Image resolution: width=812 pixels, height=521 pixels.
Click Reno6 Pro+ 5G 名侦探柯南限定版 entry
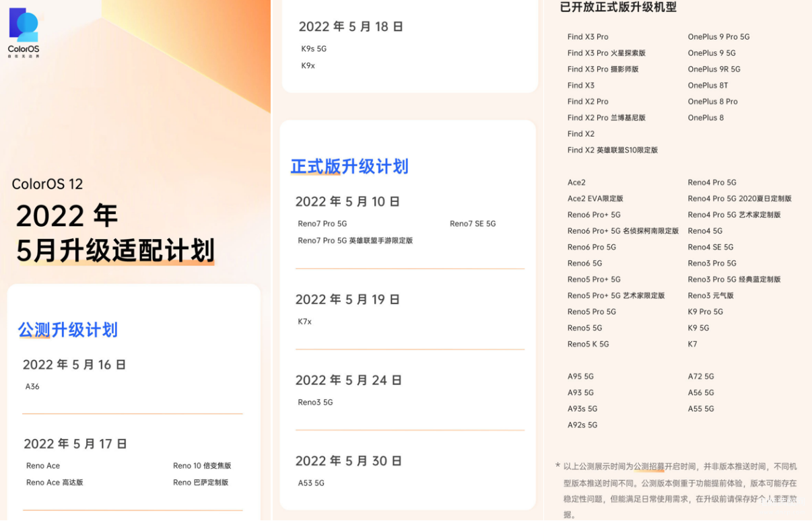tap(623, 231)
